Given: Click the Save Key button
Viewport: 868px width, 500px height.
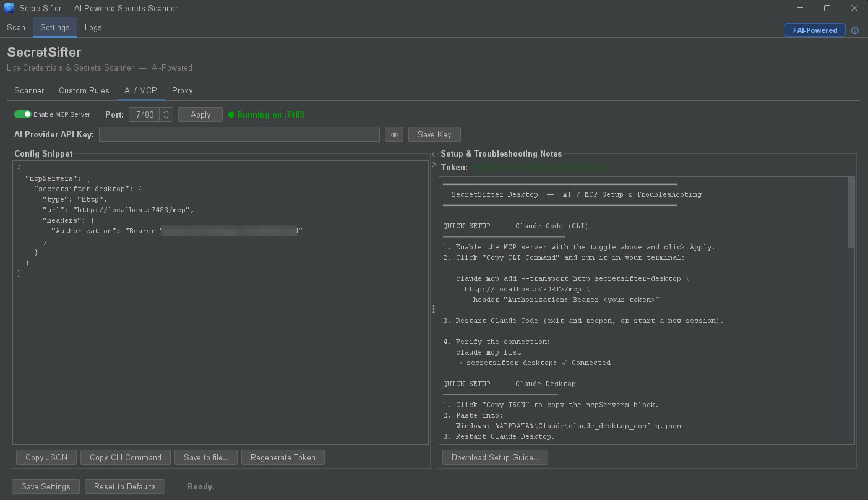Looking at the screenshot, I should click(434, 134).
